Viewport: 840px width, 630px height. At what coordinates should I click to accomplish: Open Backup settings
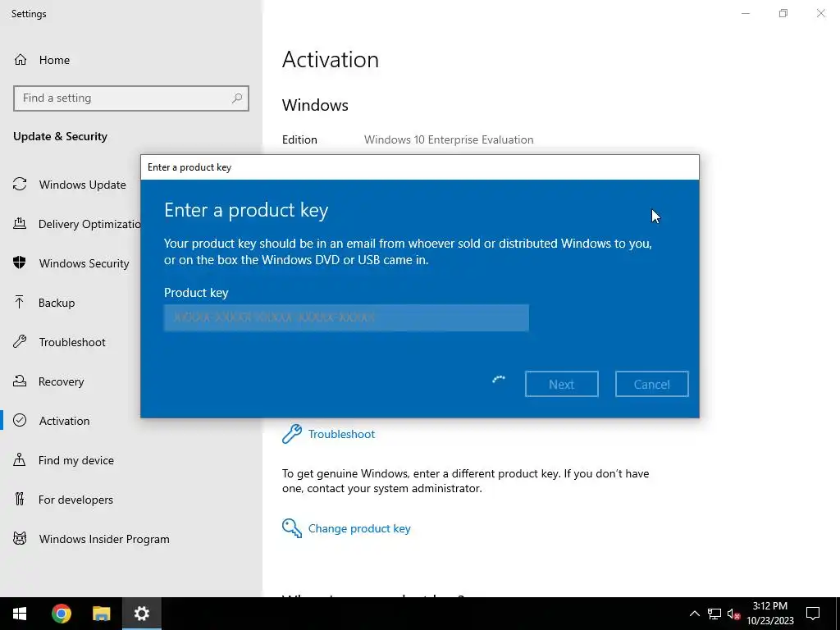[57, 303]
